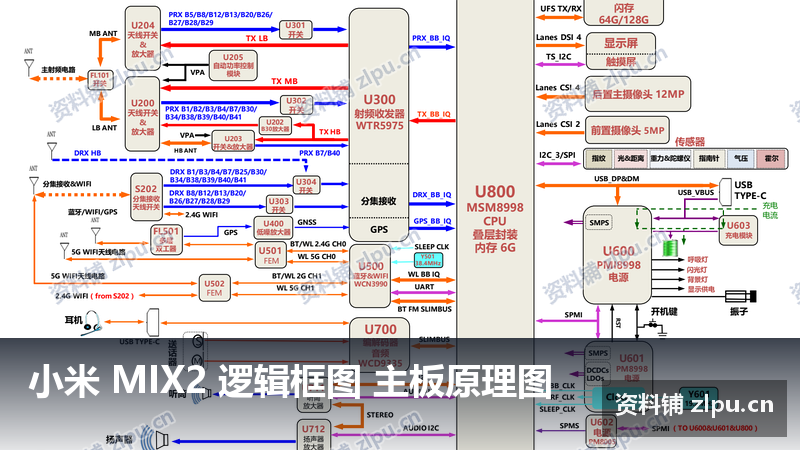Click the Y501 38.4MHz crystal block
This screenshot has width=800, height=450.
tap(428, 260)
